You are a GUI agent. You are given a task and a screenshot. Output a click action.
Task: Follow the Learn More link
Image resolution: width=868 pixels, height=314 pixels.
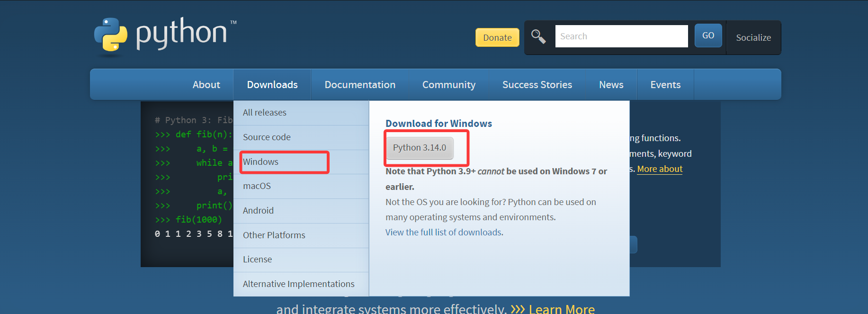561,309
